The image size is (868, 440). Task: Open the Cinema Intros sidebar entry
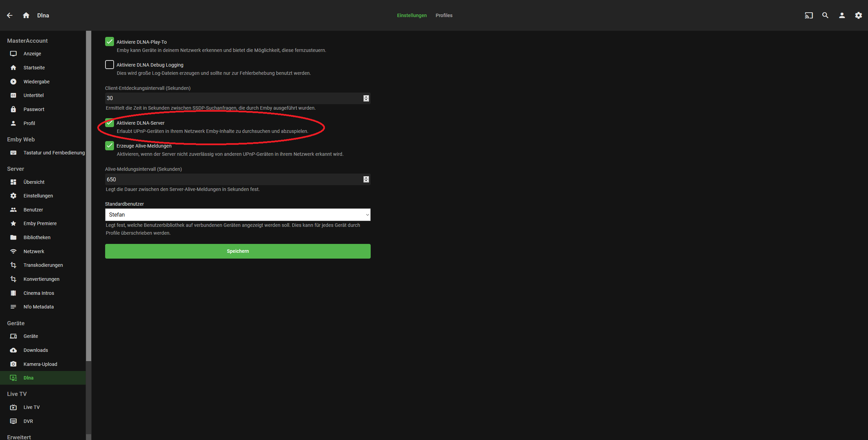click(43, 293)
